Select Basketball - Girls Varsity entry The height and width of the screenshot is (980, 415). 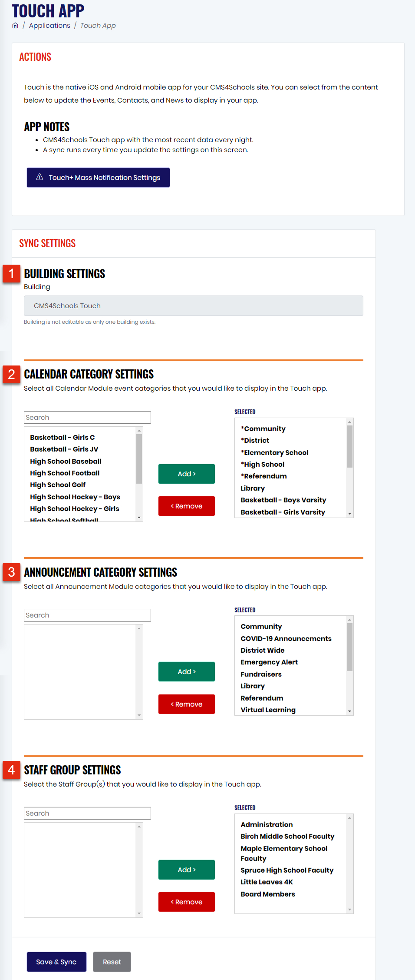click(283, 512)
